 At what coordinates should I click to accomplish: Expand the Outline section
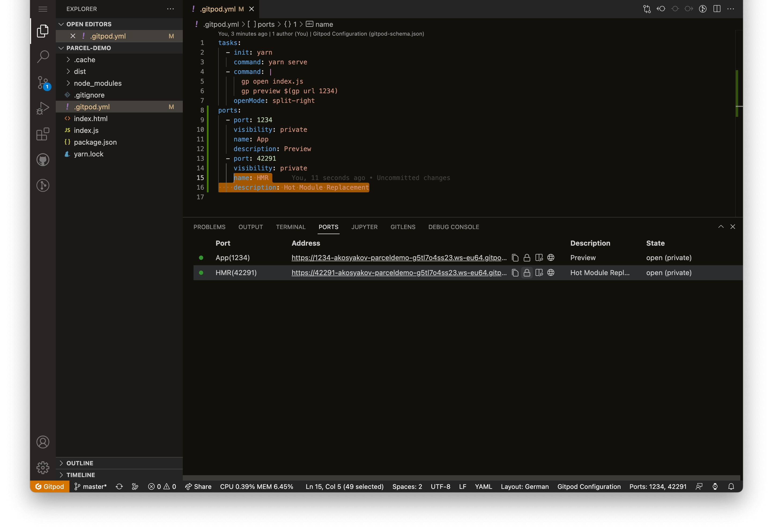119,463
